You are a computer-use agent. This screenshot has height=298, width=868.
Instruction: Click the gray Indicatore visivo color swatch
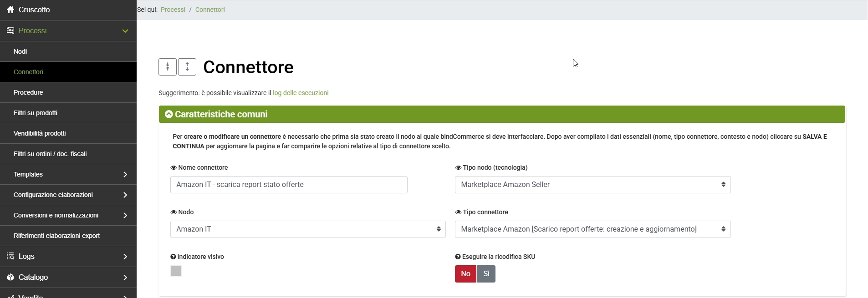(x=176, y=271)
